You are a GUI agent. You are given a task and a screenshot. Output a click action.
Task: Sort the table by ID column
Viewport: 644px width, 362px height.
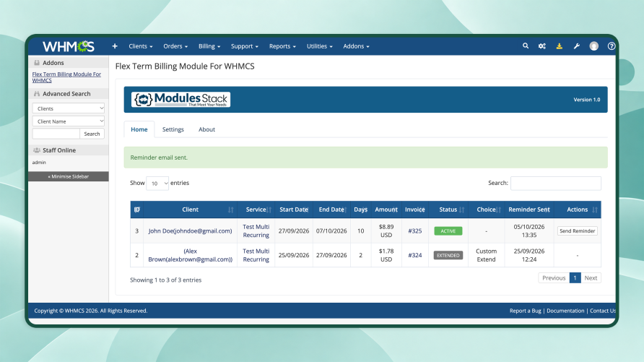[x=136, y=210]
